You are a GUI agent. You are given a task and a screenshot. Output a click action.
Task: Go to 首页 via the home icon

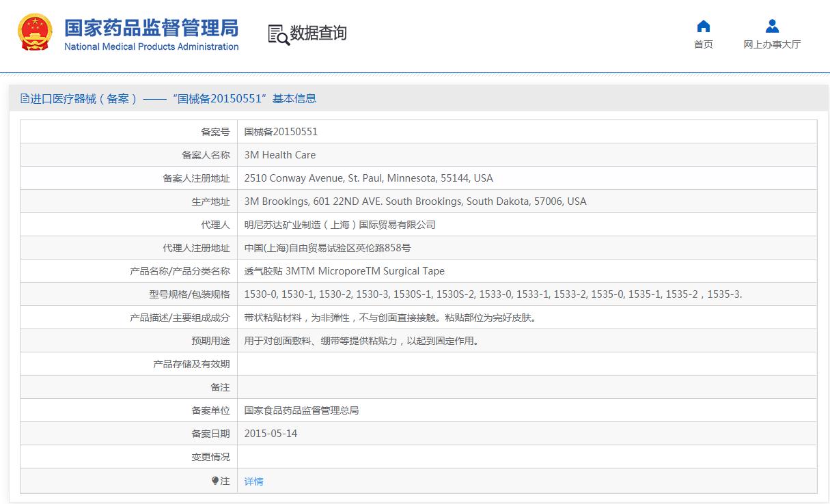point(703,26)
